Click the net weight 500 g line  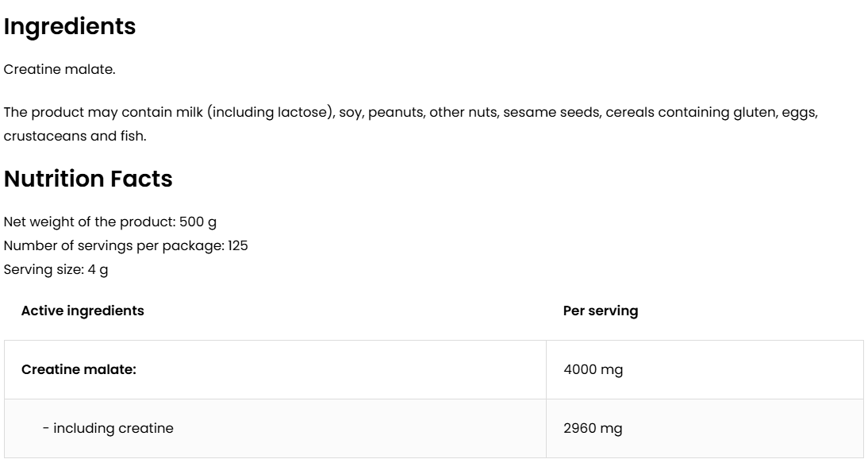(x=110, y=222)
